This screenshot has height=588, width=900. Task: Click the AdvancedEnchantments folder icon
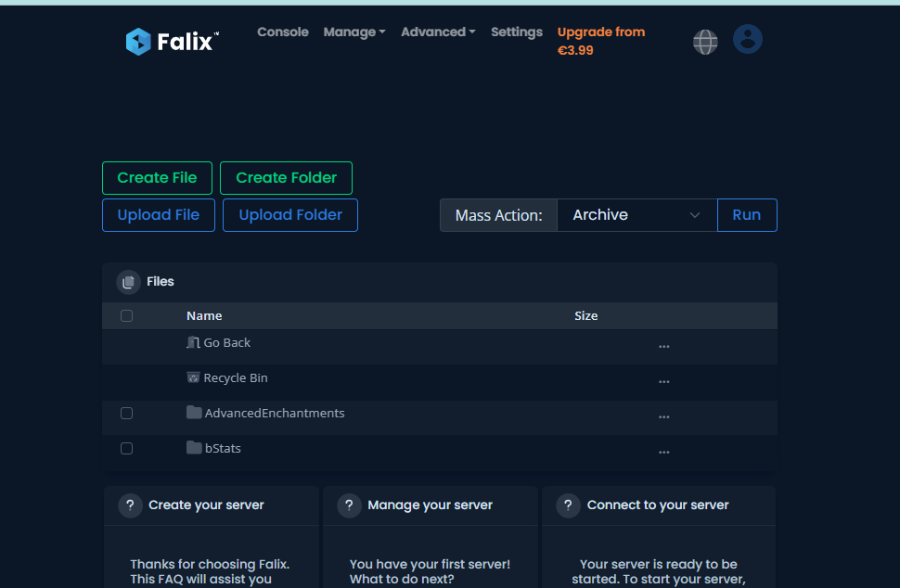tap(194, 413)
